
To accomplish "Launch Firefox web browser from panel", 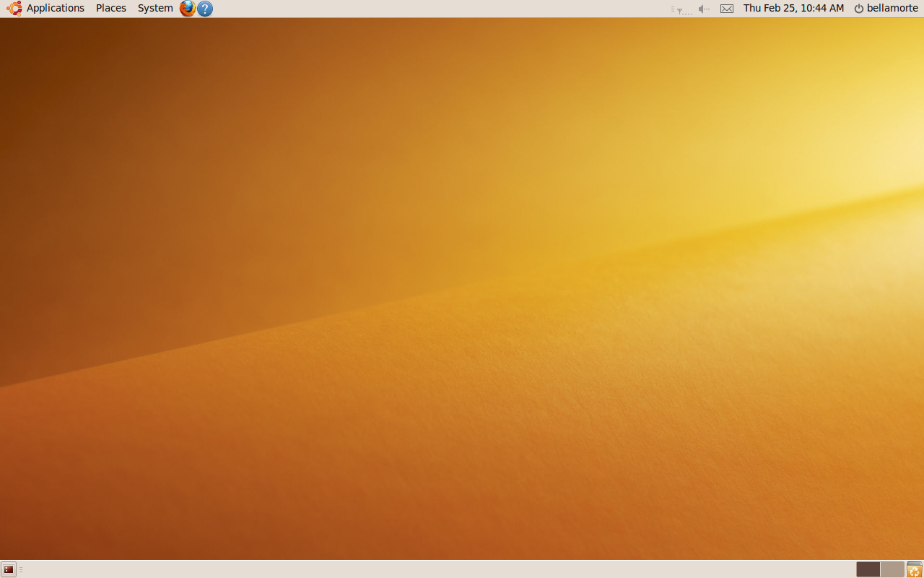I will click(188, 9).
